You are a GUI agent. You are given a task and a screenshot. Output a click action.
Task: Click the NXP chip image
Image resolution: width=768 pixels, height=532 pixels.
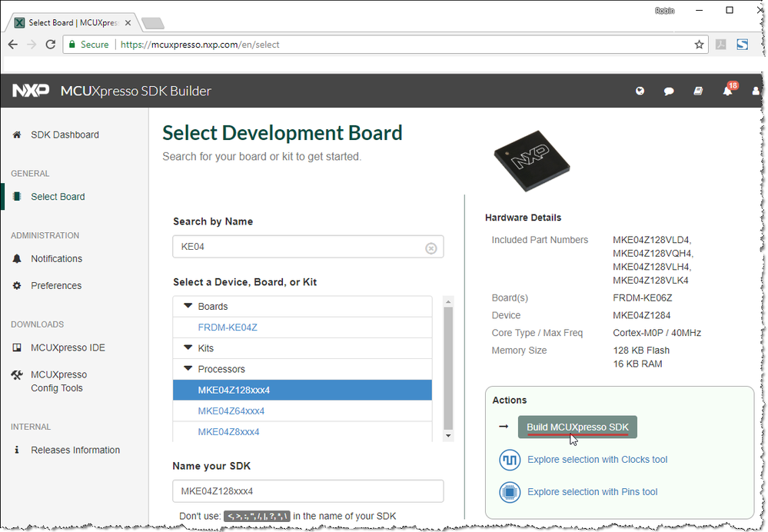pyautogui.click(x=531, y=161)
